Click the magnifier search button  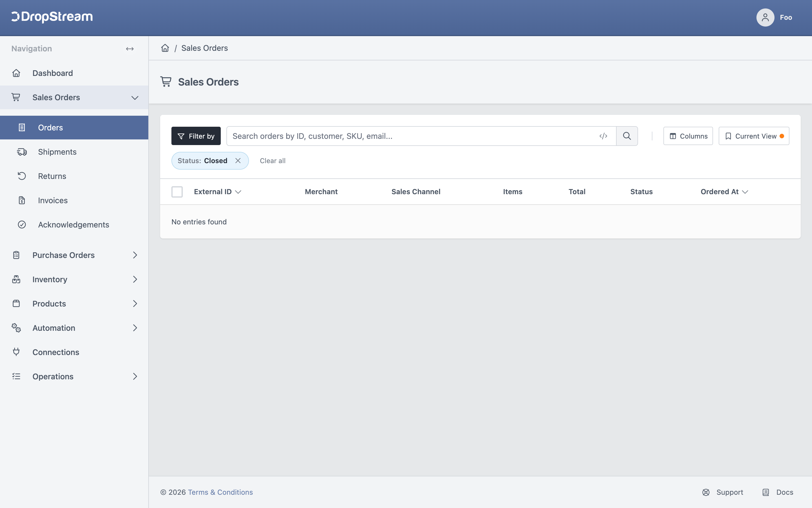tap(627, 136)
